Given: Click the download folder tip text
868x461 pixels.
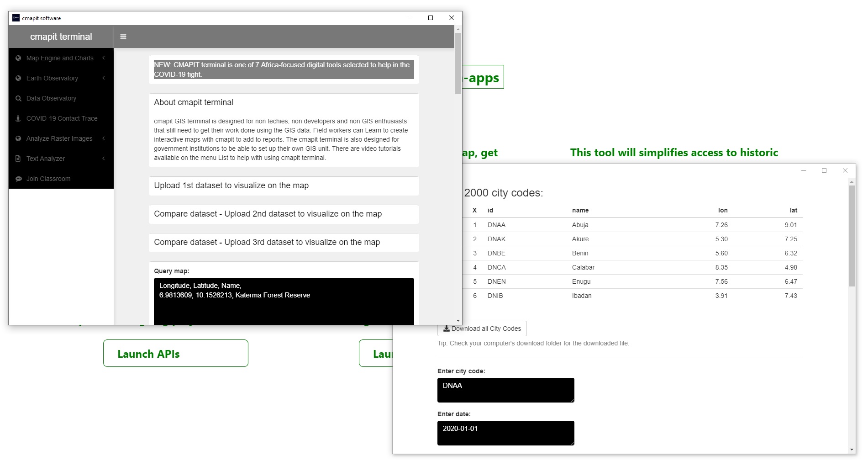Looking at the screenshot, I should pos(533,343).
